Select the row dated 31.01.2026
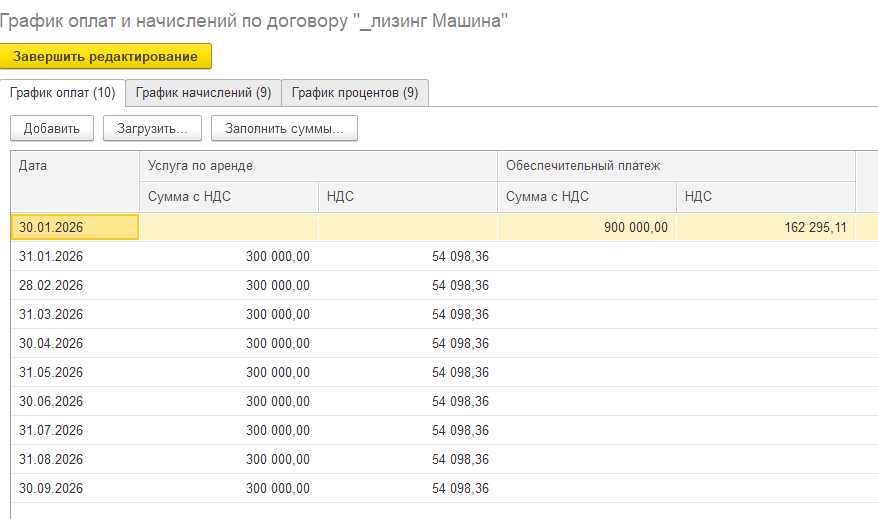 [444, 256]
